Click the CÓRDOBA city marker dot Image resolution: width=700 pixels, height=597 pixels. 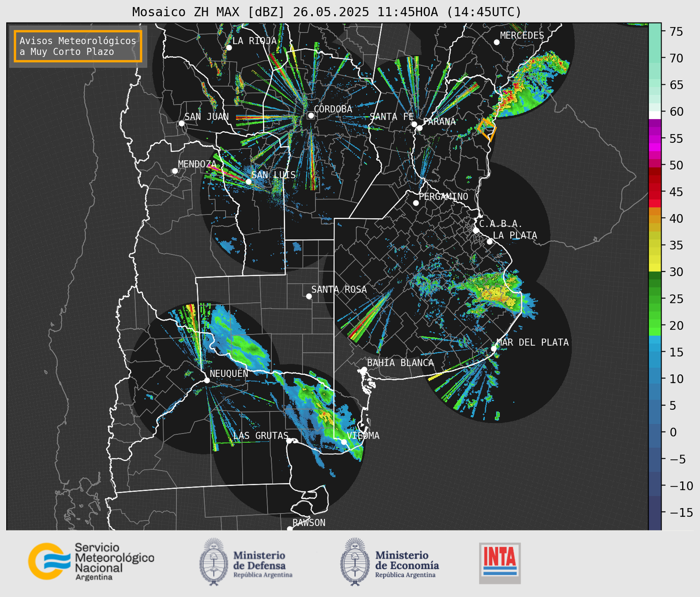coord(311,115)
